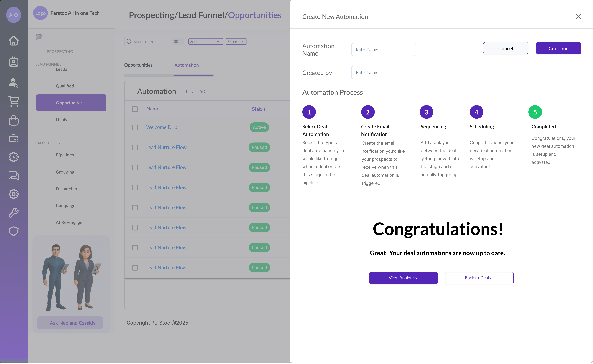Switch to the Opportunities tab
Viewport: 593px width, 364px height.
pyautogui.click(x=138, y=65)
